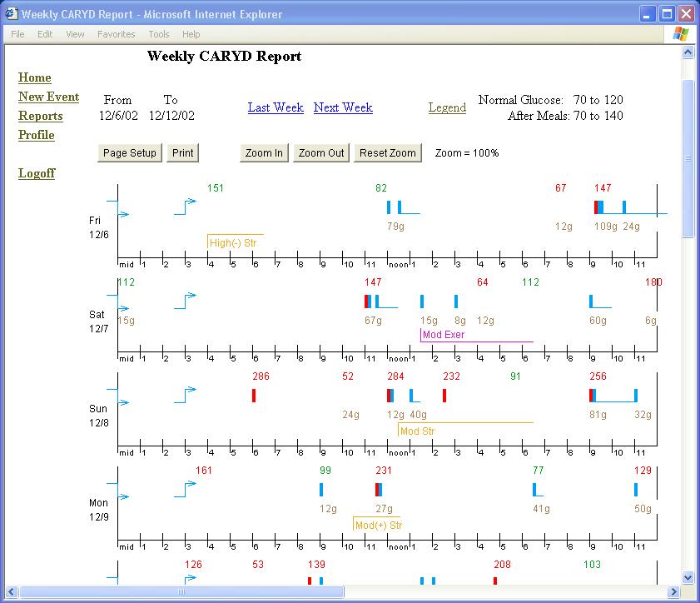Click the 79g carb label on Friday
The image size is (700, 603).
pos(395,227)
